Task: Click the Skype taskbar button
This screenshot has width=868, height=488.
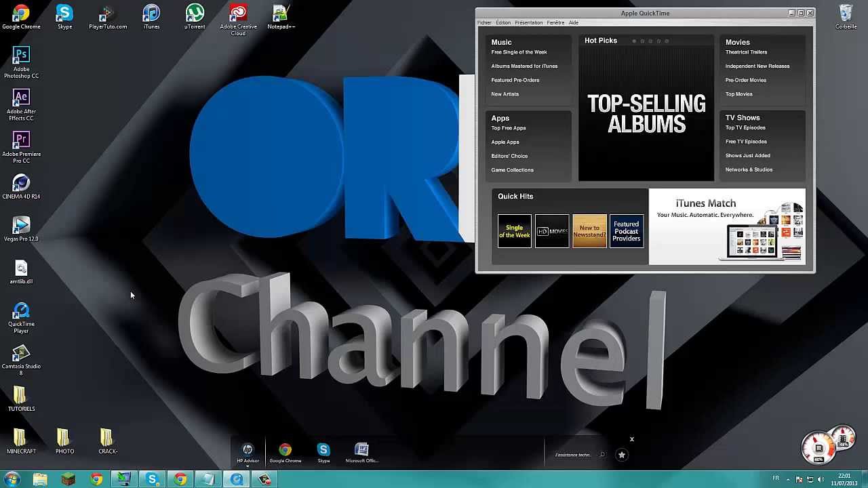Action: coord(152,479)
